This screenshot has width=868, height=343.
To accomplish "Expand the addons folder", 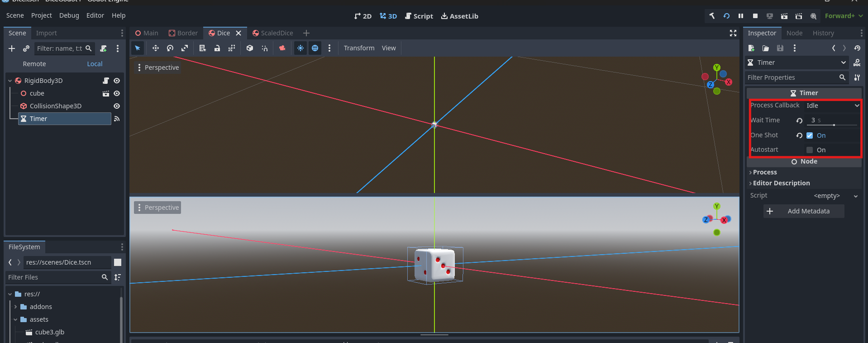I will pos(16,307).
